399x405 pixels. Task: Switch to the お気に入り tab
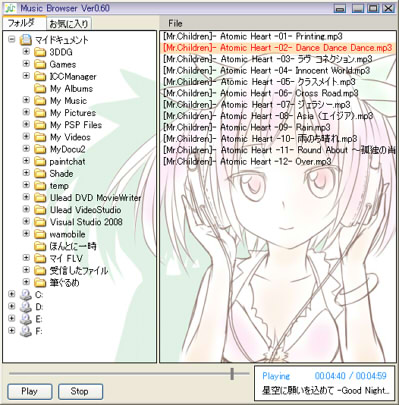pos(69,24)
